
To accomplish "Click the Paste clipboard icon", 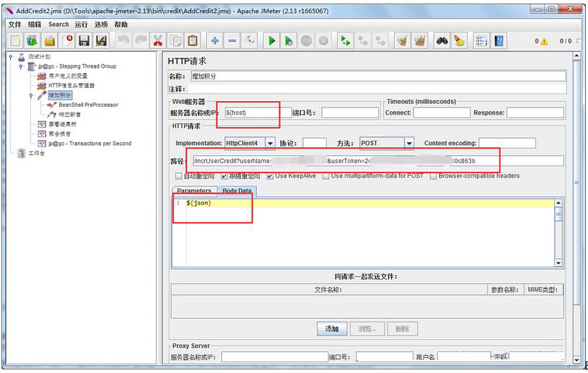I will [193, 40].
